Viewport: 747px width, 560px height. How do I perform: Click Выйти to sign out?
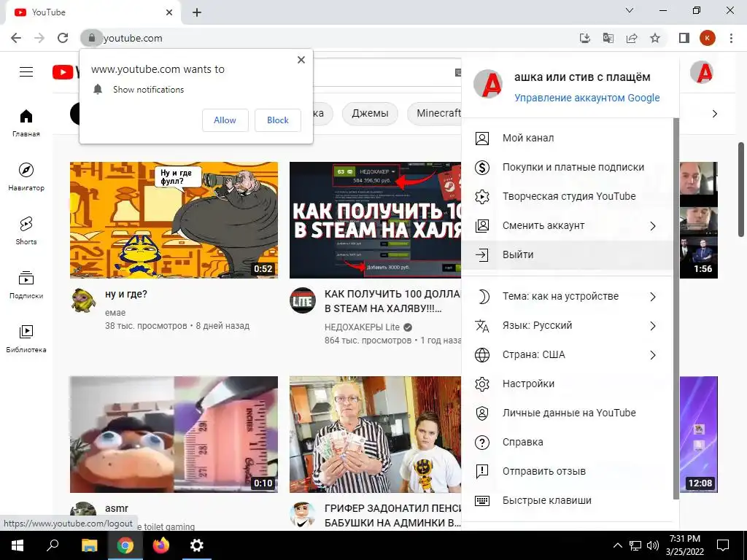pos(567,254)
